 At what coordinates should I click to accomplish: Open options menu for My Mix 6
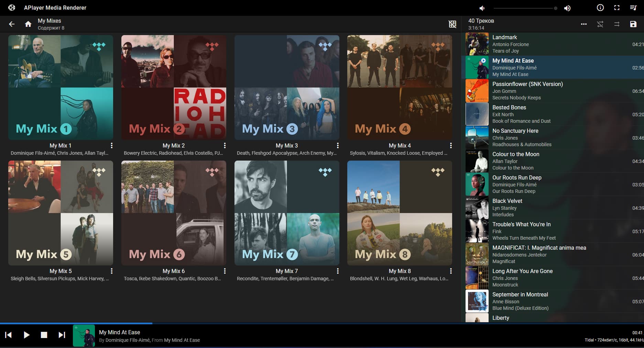[225, 271]
